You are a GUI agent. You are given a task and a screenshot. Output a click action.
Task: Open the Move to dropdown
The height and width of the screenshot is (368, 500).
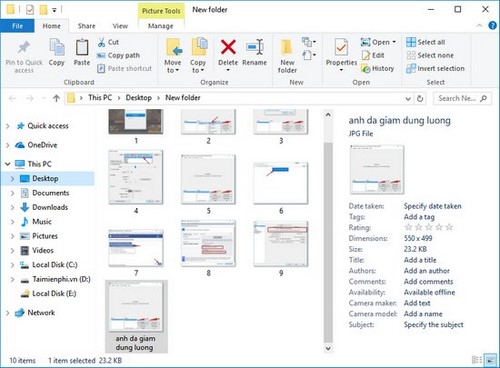pos(173,66)
